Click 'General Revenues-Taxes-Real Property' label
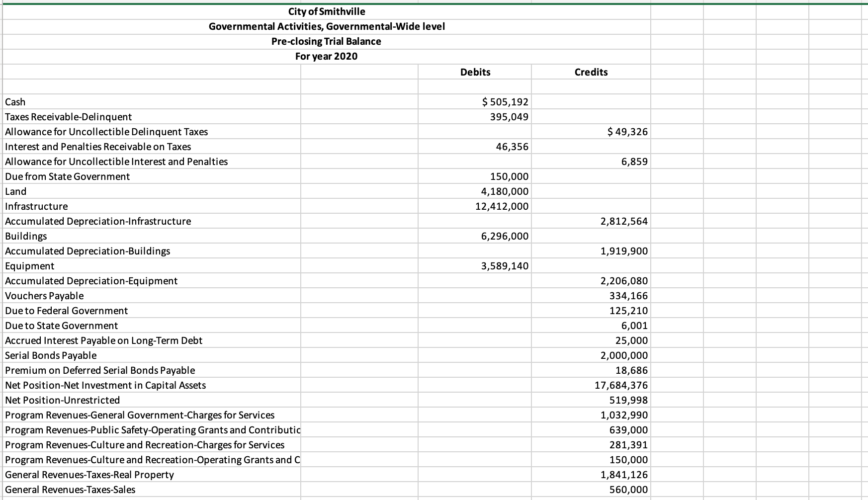868x500 pixels. click(89, 475)
